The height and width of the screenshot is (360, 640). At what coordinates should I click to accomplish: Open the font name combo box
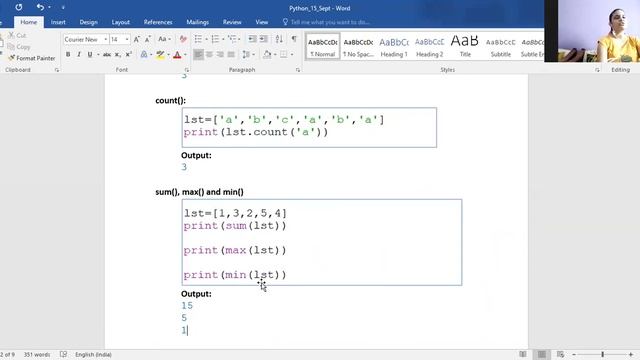click(86, 39)
